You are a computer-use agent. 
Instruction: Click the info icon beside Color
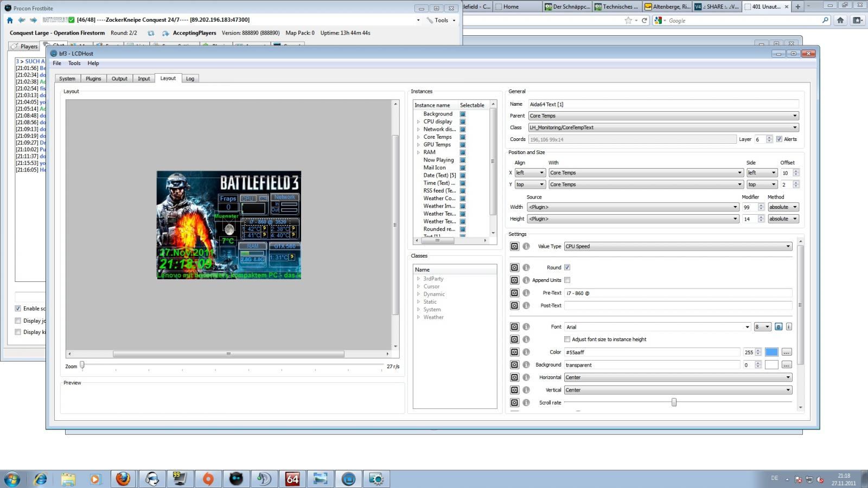click(526, 352)
